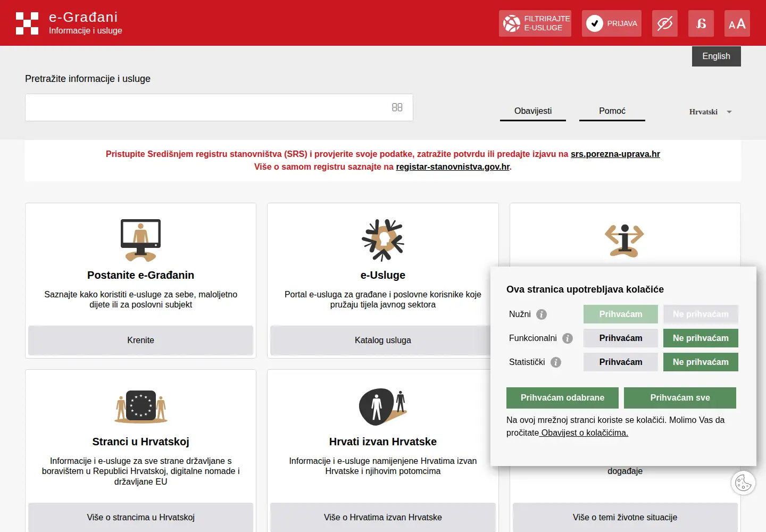Click the e-Usluge card heading
Viewport: 766px width, 532px height.
pyautogui.click(x=383, y=275)
